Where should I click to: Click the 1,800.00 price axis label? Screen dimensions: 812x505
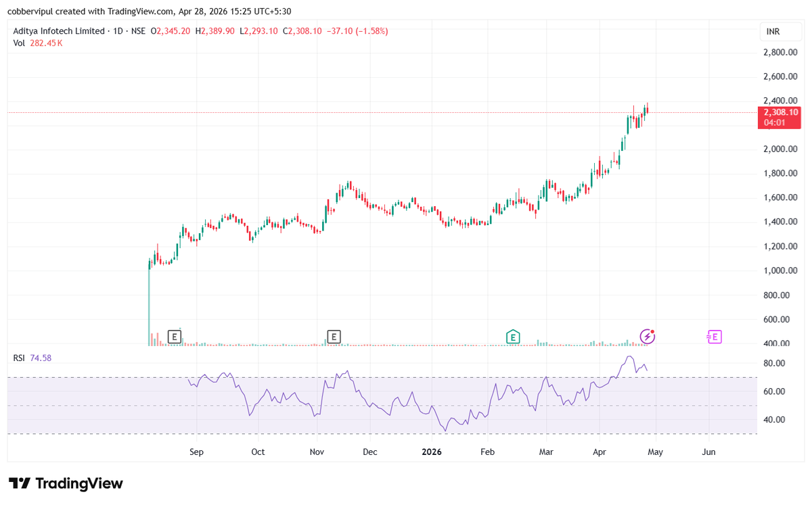click(780, 173)
